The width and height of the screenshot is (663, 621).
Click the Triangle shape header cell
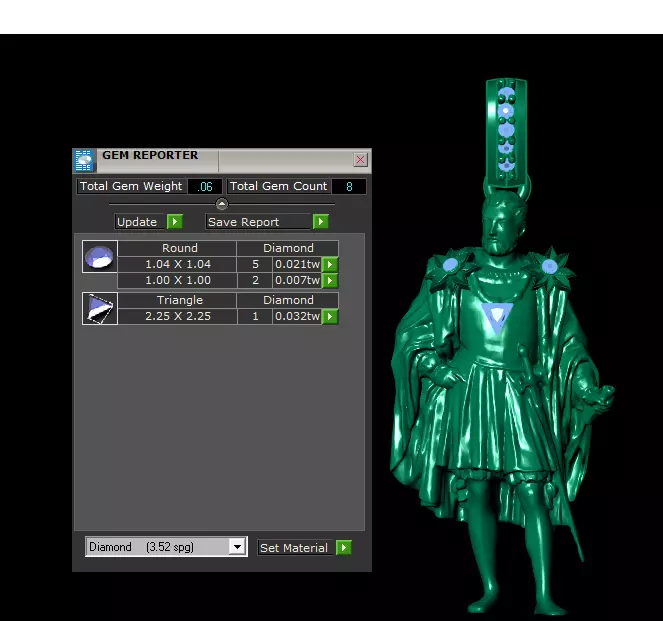pos(178,300)
